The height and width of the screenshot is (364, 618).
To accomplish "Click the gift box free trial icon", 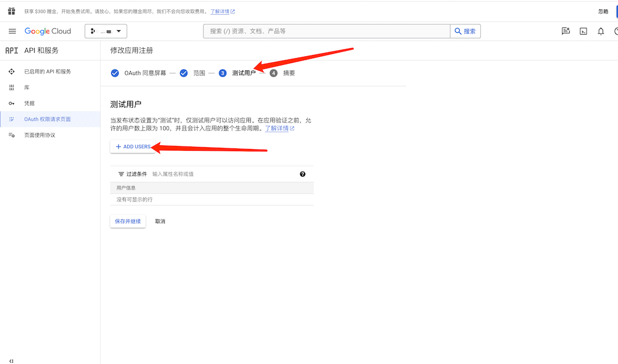I will pos(11,11).
